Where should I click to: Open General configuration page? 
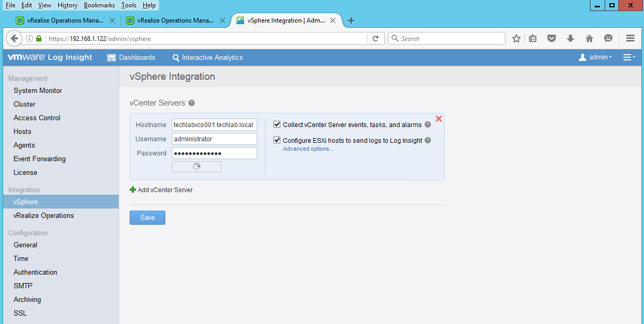click(x=25, y=245)
